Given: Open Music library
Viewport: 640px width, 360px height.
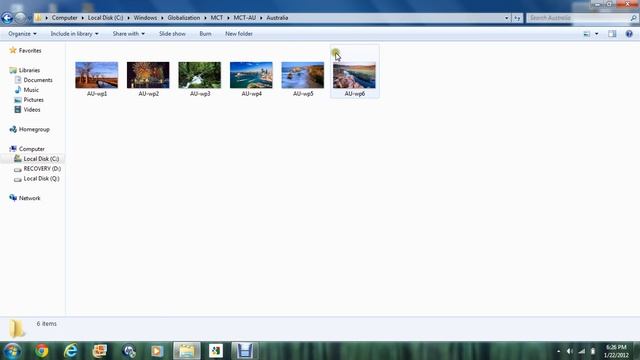Looking at the screenshot, I should click(31, 90).
